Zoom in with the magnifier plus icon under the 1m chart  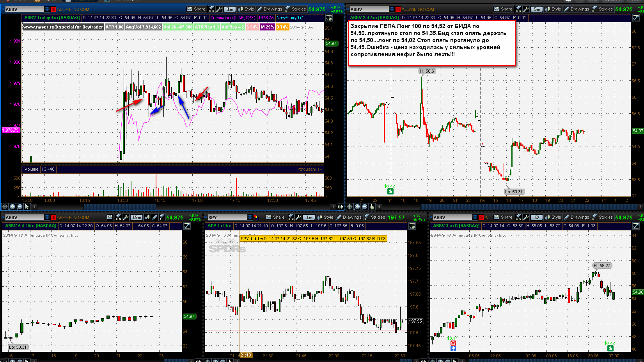(12, 207)
